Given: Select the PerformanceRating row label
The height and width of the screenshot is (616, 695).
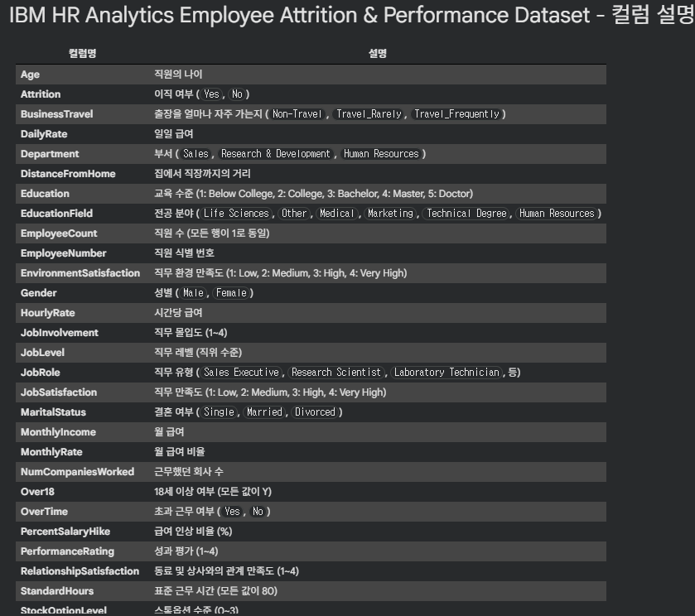Looking at the screenshot, I should 67,551.
